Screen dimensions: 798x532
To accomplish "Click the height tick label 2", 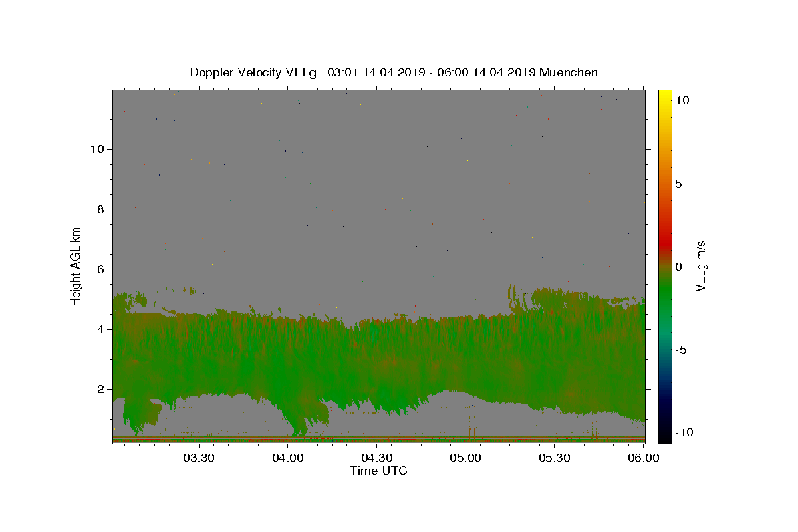I will [x=100, y=389].
